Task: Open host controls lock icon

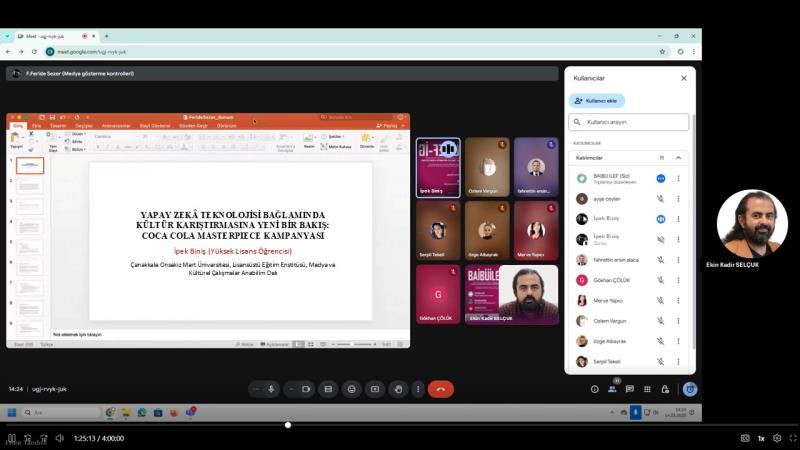Action: (x=665, y=389)
